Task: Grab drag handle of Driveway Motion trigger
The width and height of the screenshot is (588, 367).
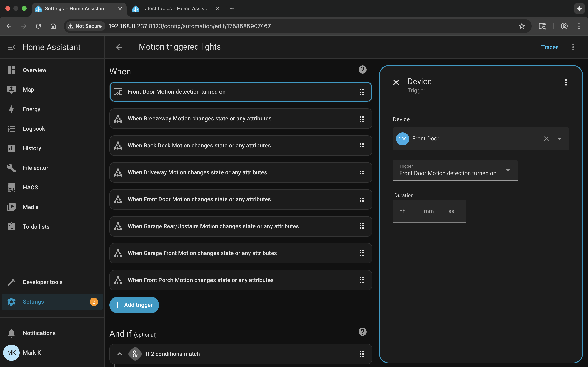Action: tap(362, 172)
